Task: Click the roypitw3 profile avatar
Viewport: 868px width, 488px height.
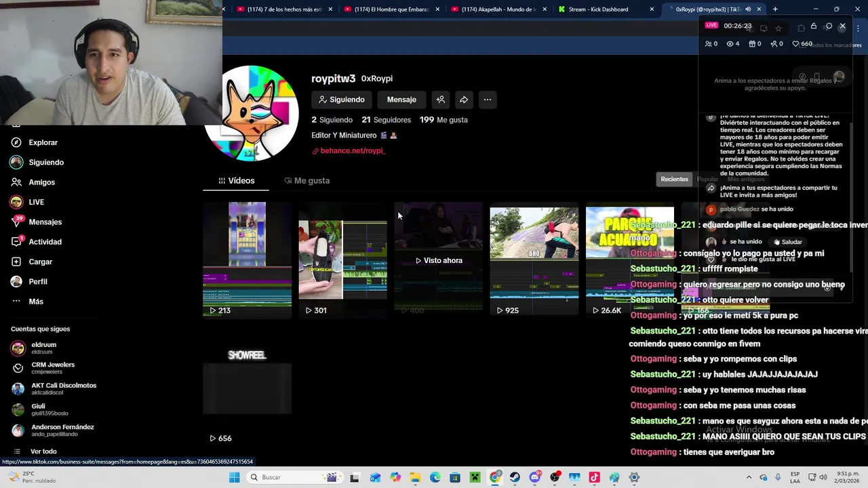Action: pos(252,113)
